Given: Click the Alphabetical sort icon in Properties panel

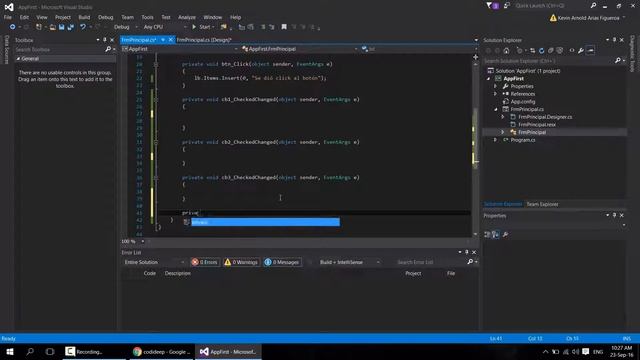Looking at the screenshot, I should pos(495,234).
